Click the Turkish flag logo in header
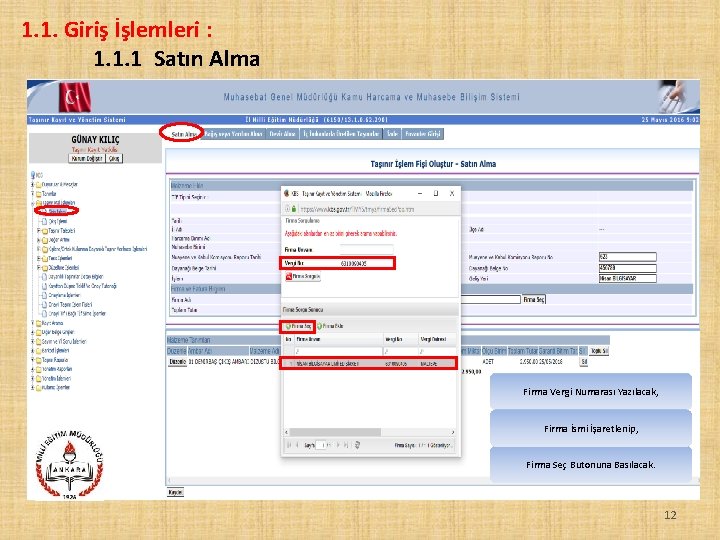Screen dimensions: 720x540 (x=75, y=97)
